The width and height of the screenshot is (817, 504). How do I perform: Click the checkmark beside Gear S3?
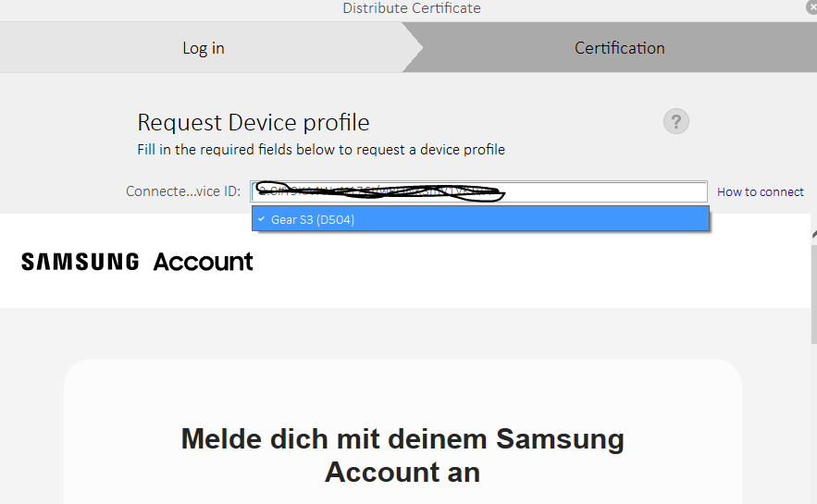[262, 219]
